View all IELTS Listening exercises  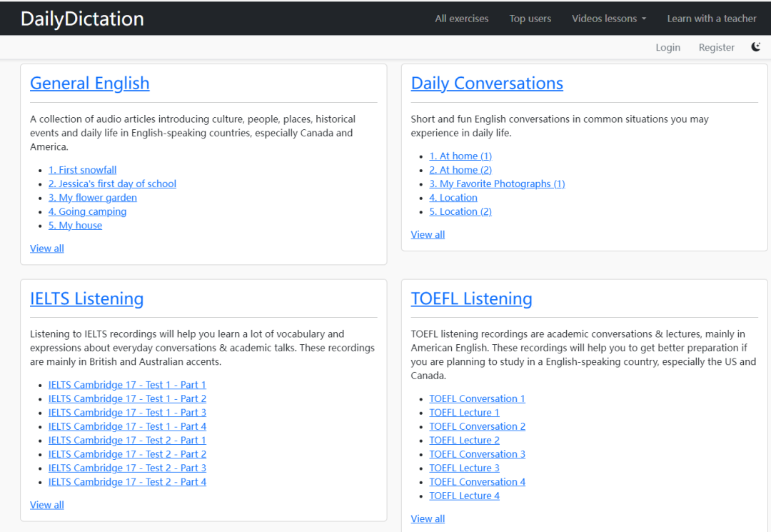[46, 505]
